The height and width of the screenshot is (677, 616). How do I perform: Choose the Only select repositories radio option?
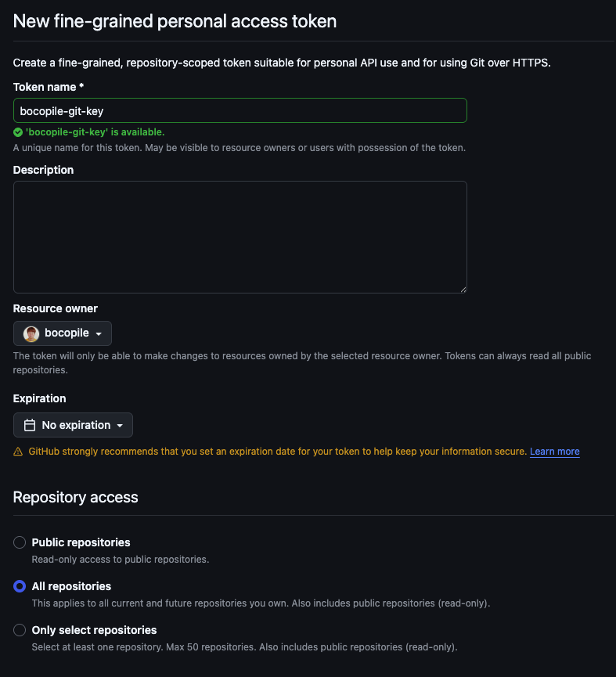[20, 630]
